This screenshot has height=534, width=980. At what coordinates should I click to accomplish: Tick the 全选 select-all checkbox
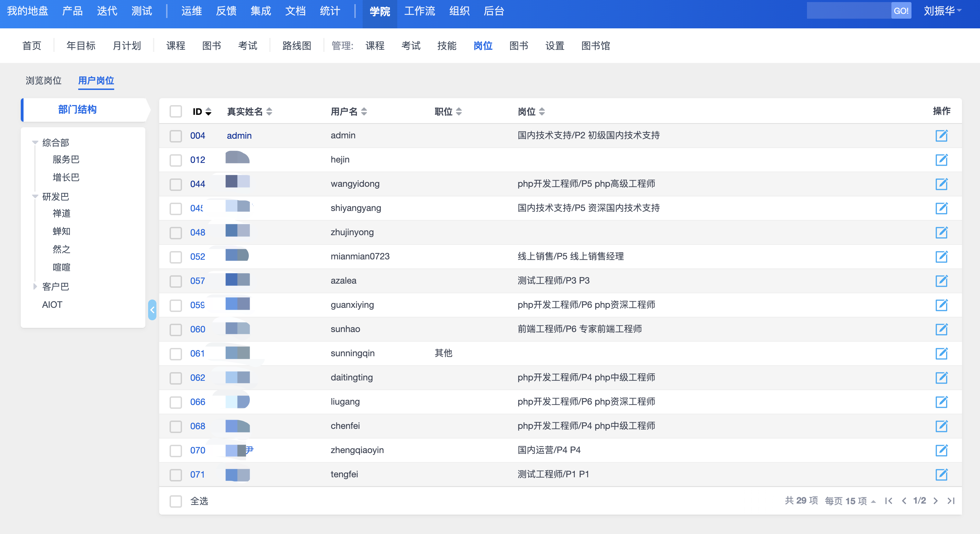point(176,501)
